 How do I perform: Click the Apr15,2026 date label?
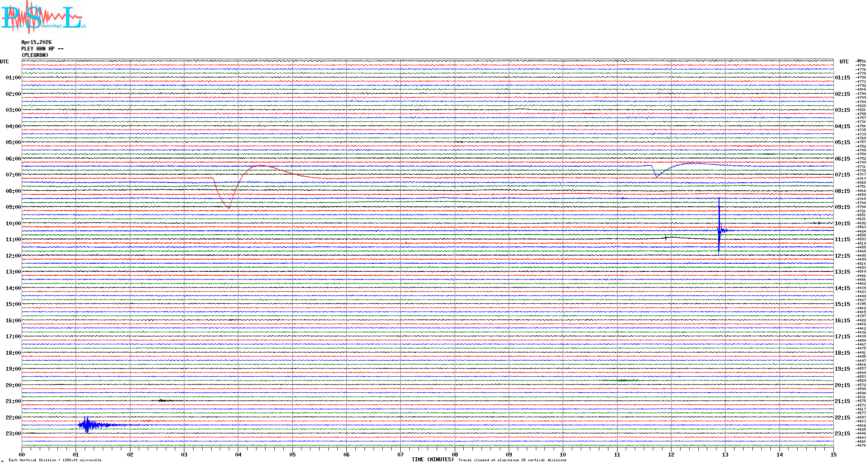(36, 42)
